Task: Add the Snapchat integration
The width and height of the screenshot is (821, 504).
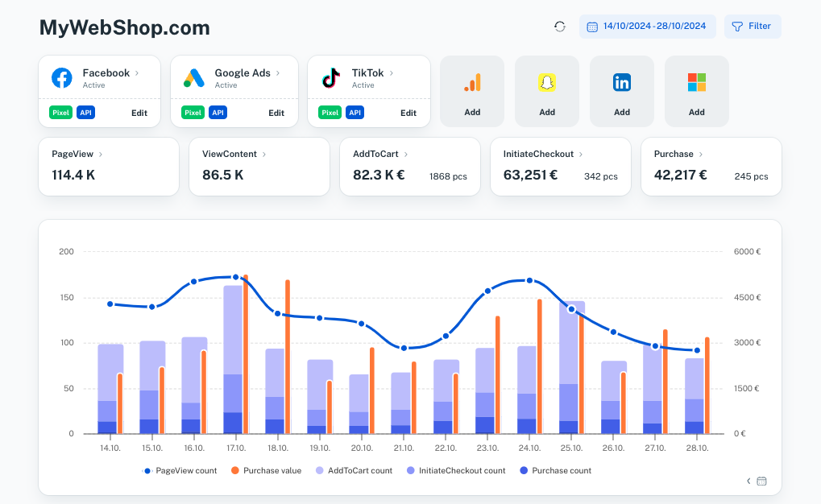Action: [x=547, y=91]
